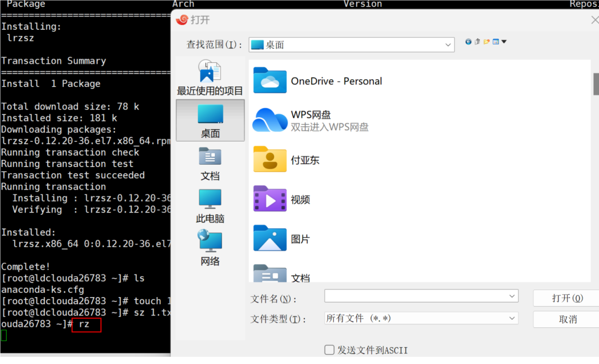The image size is (599, 364).
Task: Open the 文件类型 filter dropdown
Action: click(512, 318)
